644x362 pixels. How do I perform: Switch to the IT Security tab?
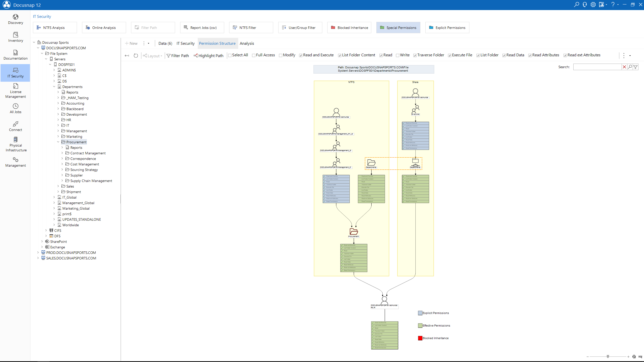(185, 43)
